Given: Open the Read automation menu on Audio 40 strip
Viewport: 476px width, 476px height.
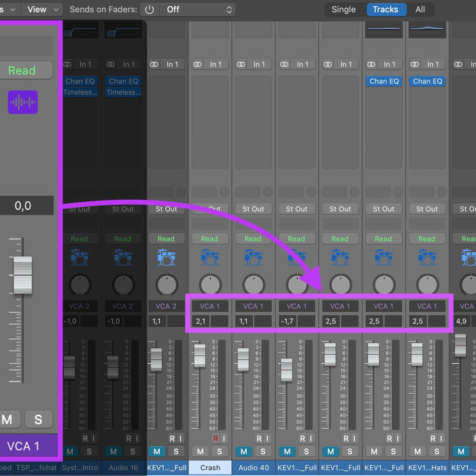Looking at the screenshot, I should pyautogui.click(x=253, y=239).
